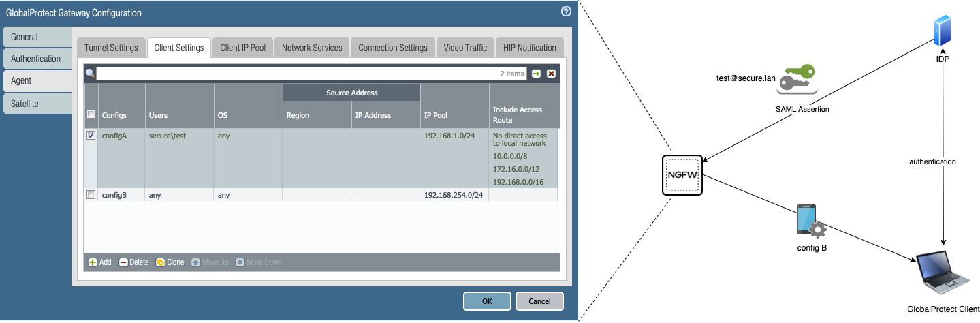This screenshot has height=323, width=980.
Task: Click the IP Address column header
Action: [x=386, y=115]
